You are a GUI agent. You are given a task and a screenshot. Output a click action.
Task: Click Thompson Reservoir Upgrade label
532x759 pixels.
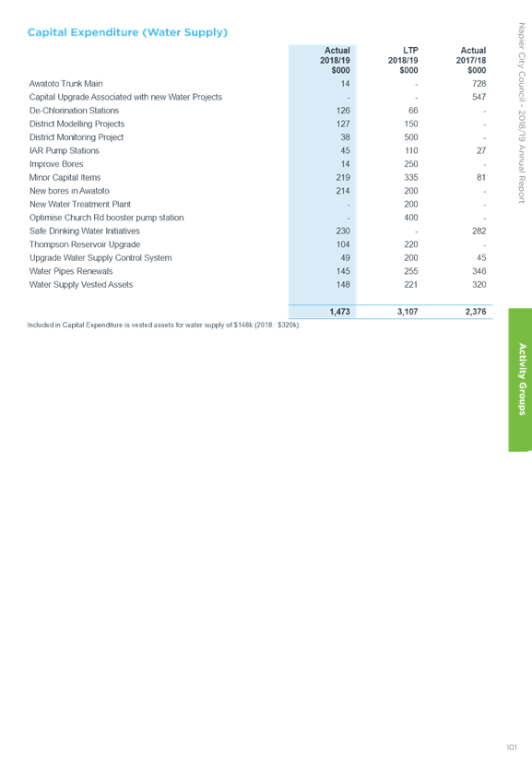click(x=85, y=244)
